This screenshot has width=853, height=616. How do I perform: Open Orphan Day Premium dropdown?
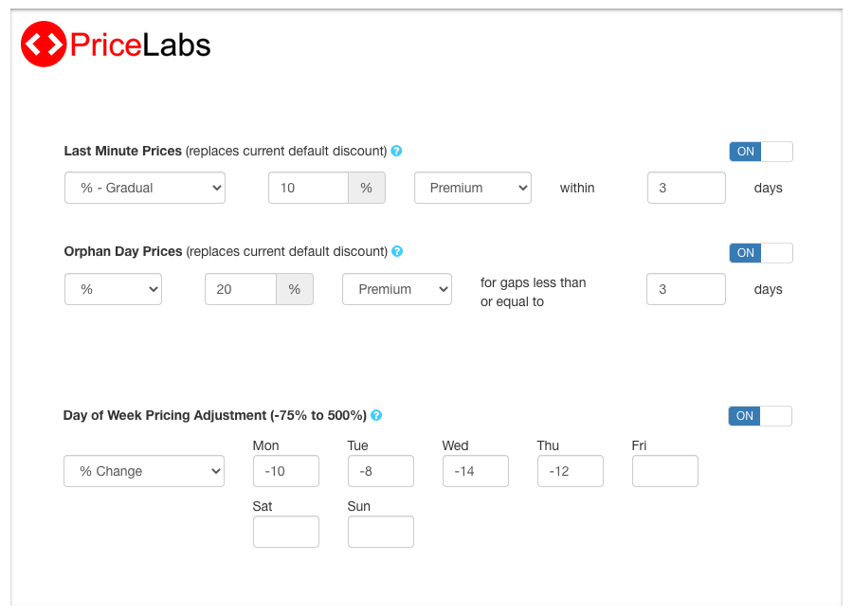click(x=396, y=289)
